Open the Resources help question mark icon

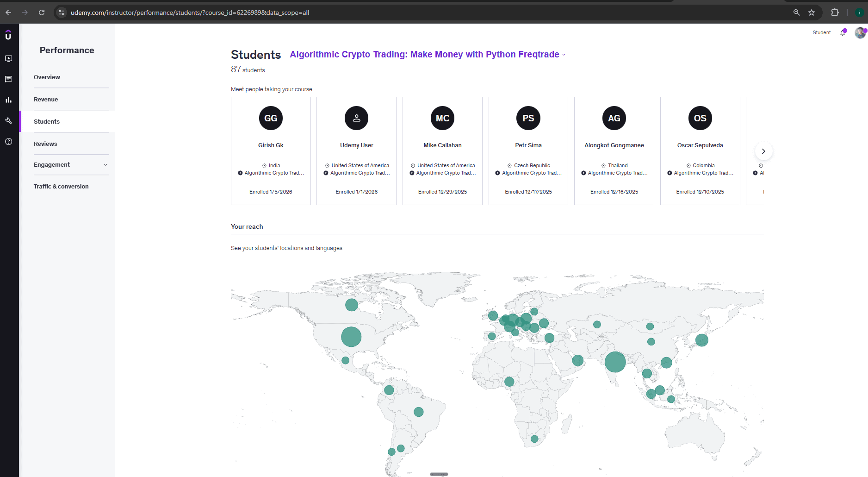click(8, 142)
